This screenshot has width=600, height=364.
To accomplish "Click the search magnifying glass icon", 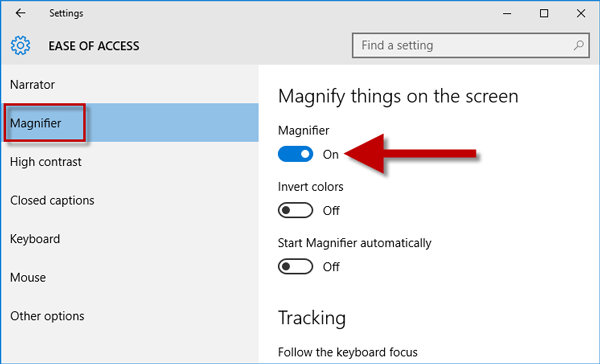I will point(579,45).
